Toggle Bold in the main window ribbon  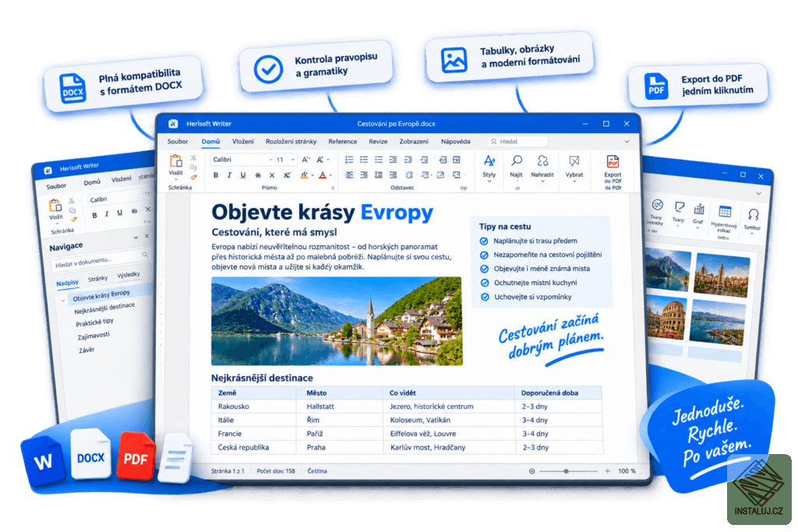coord(216,175)
